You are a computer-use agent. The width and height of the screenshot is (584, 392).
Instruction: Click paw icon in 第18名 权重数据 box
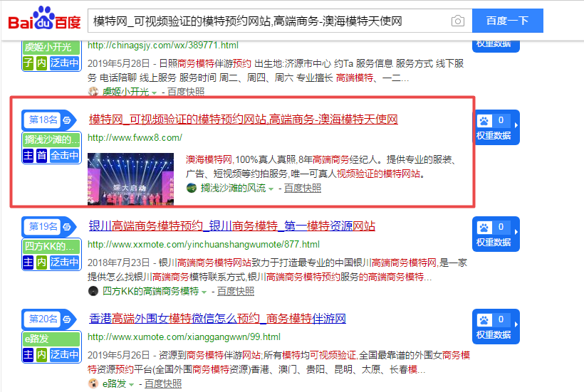tap(484, 121)
